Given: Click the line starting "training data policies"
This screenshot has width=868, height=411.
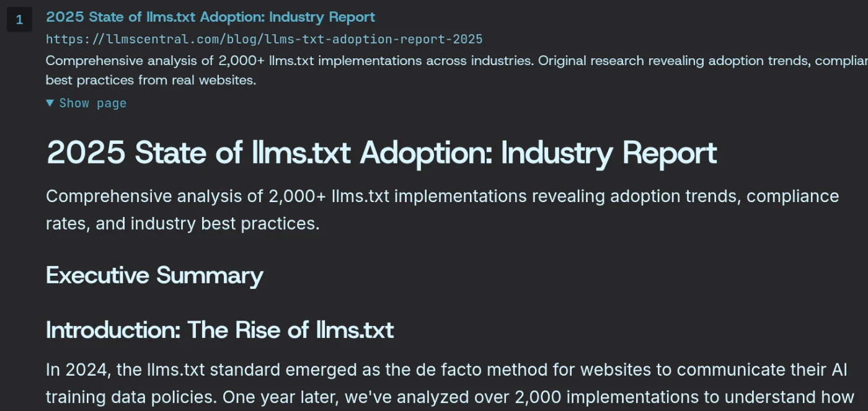Looking at the screenshot, I should [x=450, y=397].
